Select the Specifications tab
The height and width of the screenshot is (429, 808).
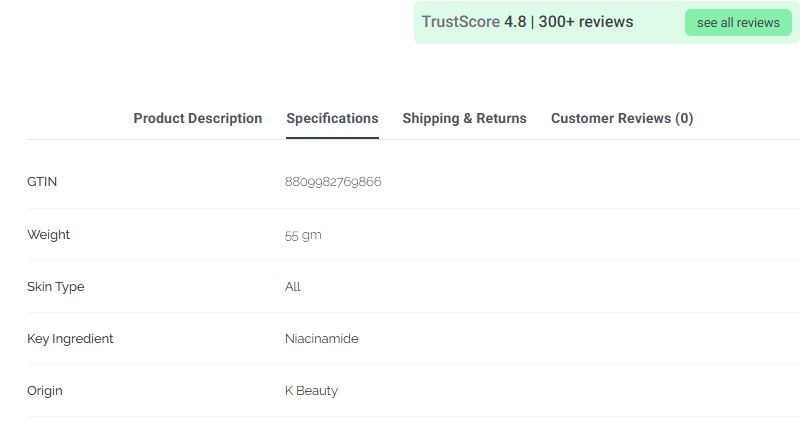[332, 118]
